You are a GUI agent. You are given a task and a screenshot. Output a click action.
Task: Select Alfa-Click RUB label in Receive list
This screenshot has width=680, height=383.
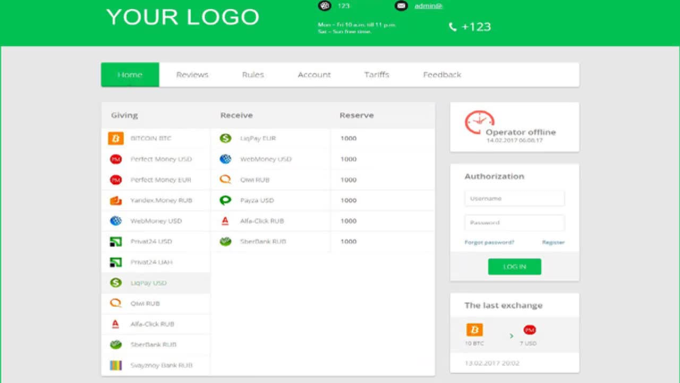[262, 221]
